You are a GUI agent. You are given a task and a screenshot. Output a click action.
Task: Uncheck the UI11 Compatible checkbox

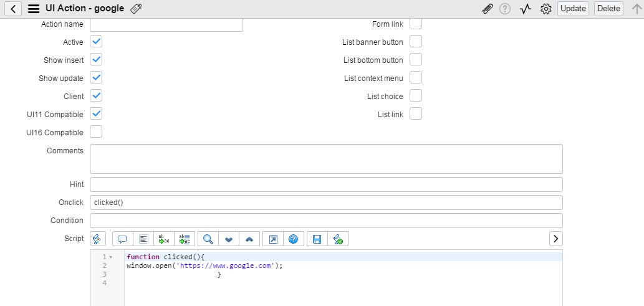(x=96, y=114)
